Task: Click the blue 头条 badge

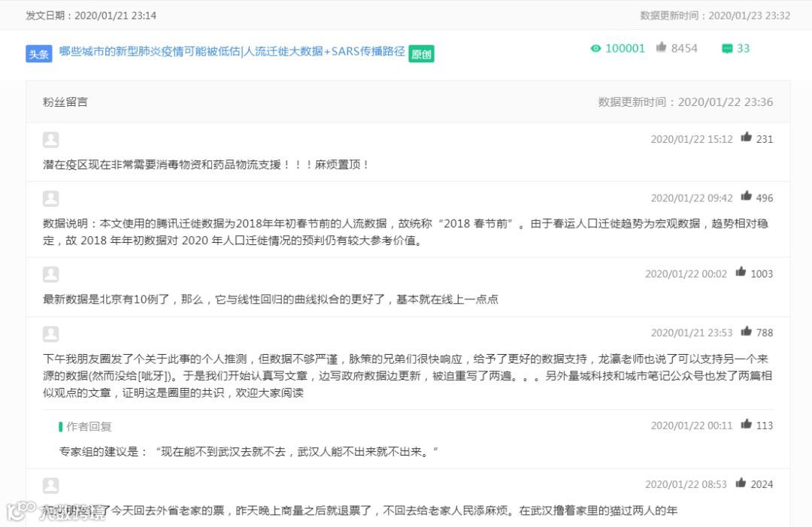Action: pos(39,54)
